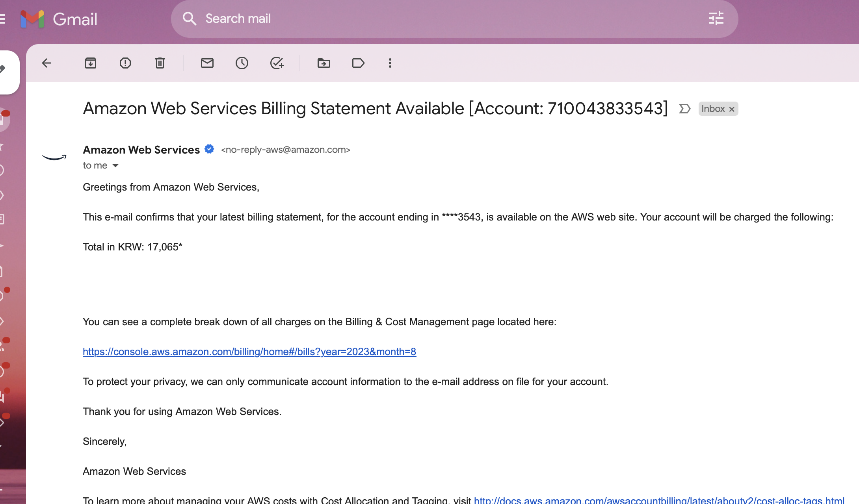Click the Inbox label chip
This screenshot has height=504, width=859.
click(713, 109)
